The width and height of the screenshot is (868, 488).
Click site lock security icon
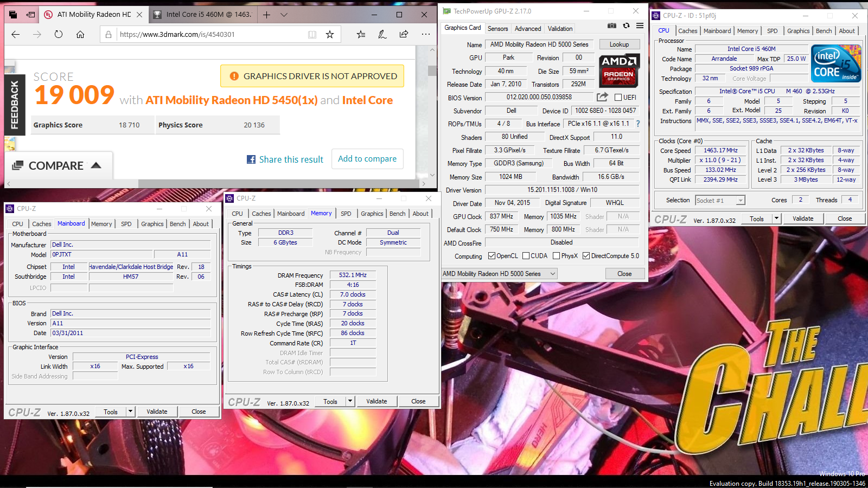point(108,34)
